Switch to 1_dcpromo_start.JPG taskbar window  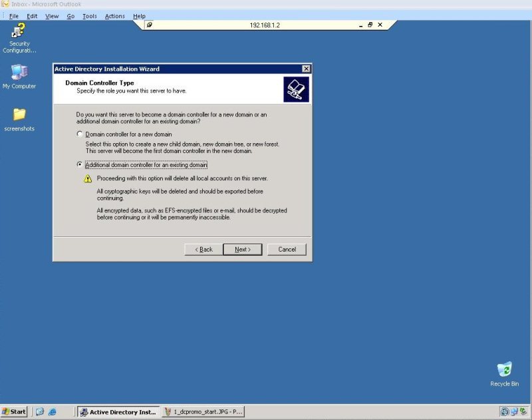(x=203, y=412)
